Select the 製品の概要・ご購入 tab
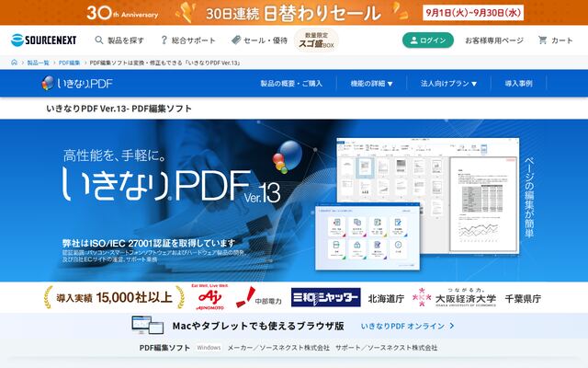Image resolution: width=588 pixels, height=368 pixels. click(291, 84)
